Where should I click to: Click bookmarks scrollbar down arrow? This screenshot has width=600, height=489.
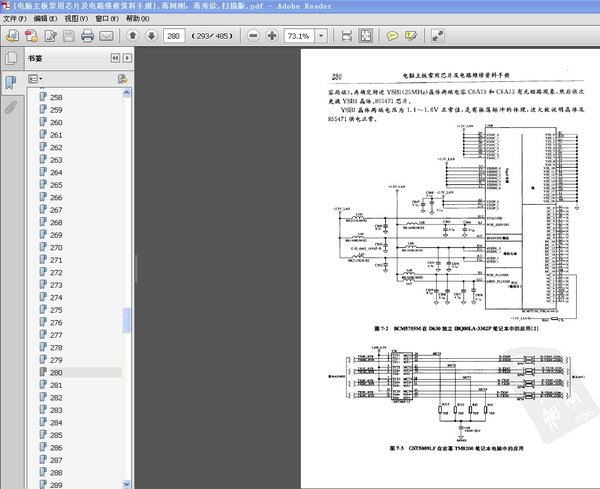click(127, 484)
